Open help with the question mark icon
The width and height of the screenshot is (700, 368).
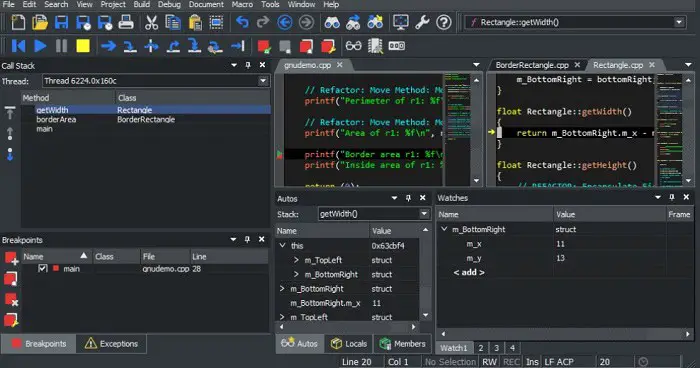point(444,22)
